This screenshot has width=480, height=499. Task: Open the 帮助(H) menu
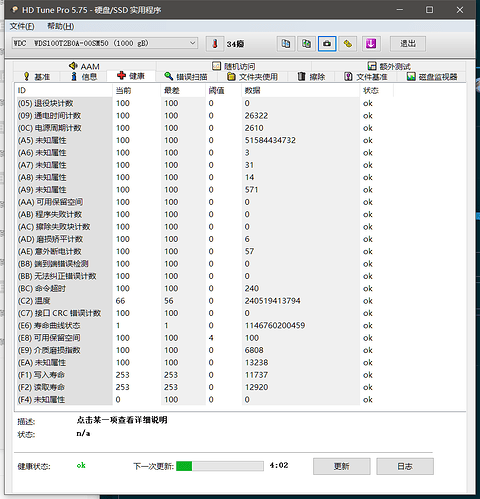click(x=61, y=26)
